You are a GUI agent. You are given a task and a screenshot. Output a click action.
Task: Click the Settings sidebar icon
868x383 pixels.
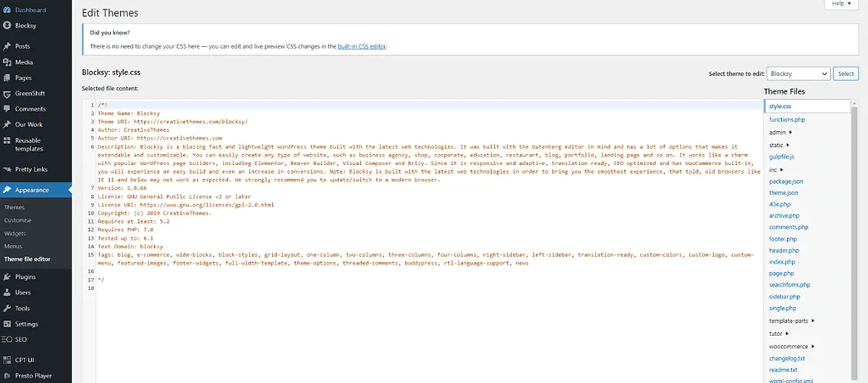(7, 324)
